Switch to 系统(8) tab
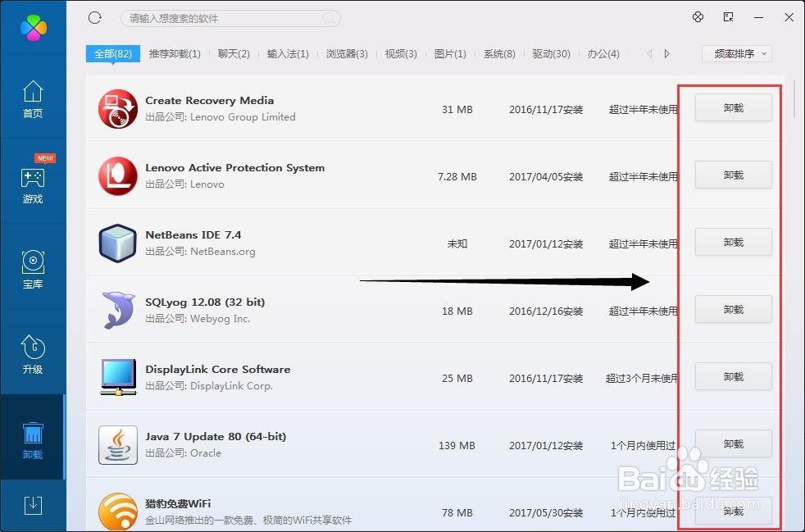This screenshot has height=532, width=805. pyautogui.click(x=499, y=53)
